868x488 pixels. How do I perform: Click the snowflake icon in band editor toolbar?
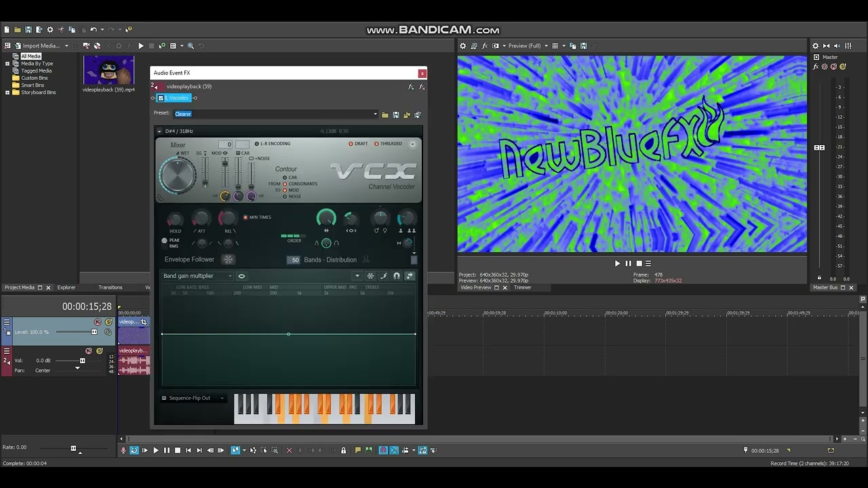[x=370, y=276]
